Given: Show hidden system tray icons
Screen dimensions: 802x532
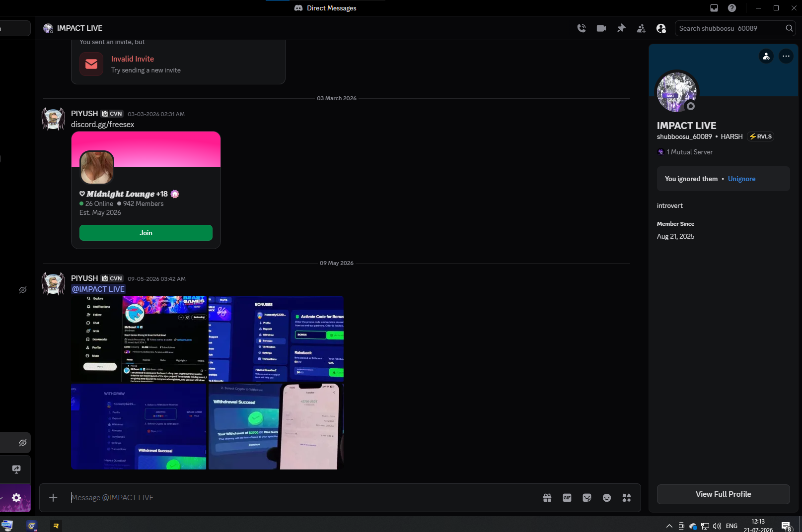Looking at the screenshot, I should coord(669,526).
